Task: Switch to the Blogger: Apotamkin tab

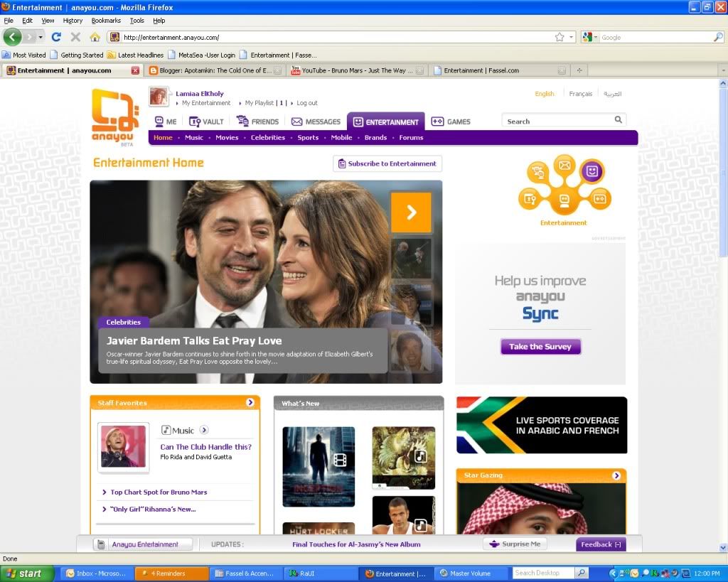Action: click(x=216, y=70)
